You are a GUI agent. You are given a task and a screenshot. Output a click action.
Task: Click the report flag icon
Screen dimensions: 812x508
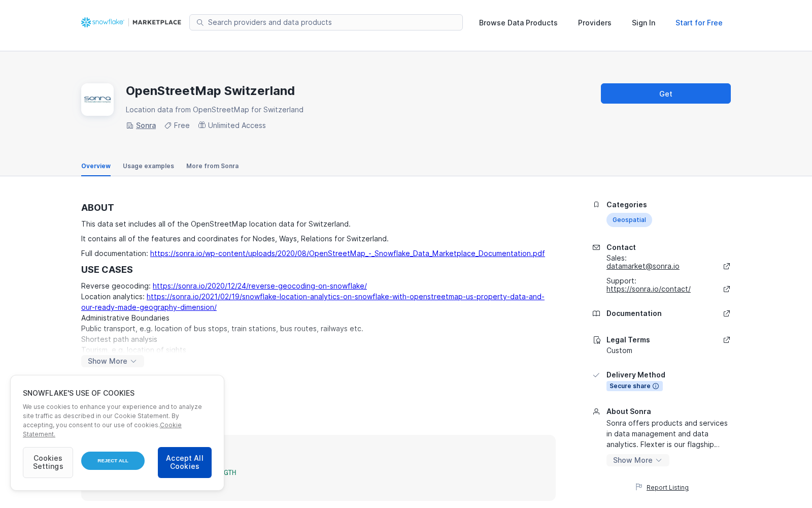click(639, 487)
